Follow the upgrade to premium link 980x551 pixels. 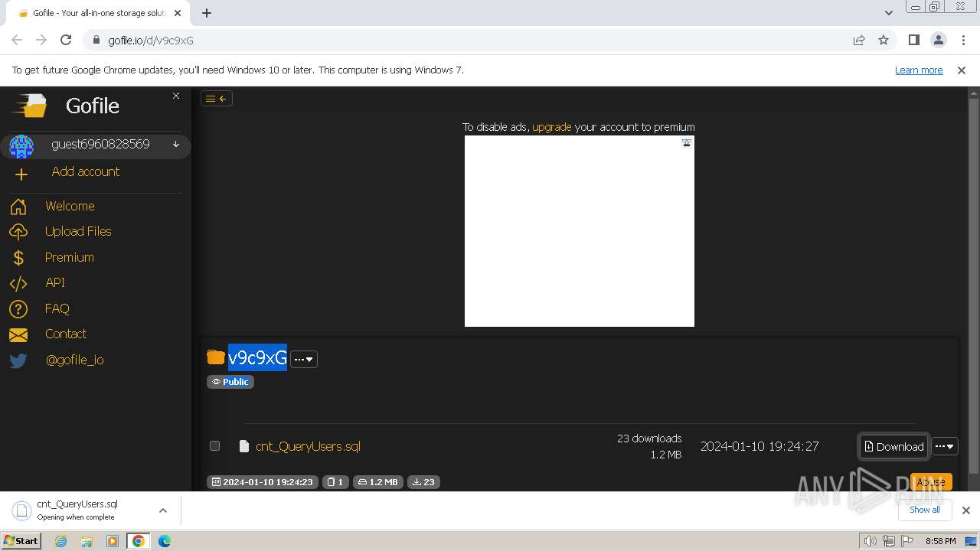point(551,127)
